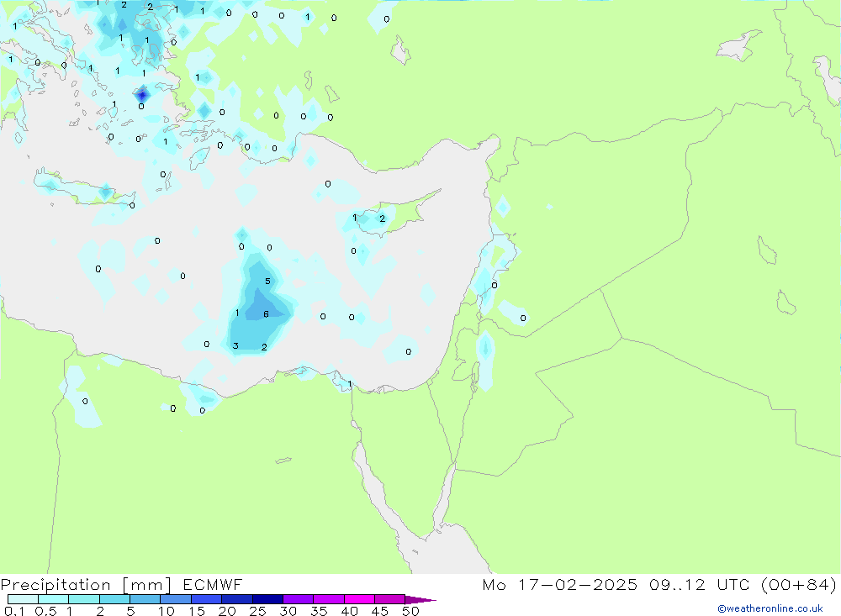Viewport: 841px width, 616px height.
Task: Select the 25–30 mm dark navy swatch
Action: click(267, 599)
